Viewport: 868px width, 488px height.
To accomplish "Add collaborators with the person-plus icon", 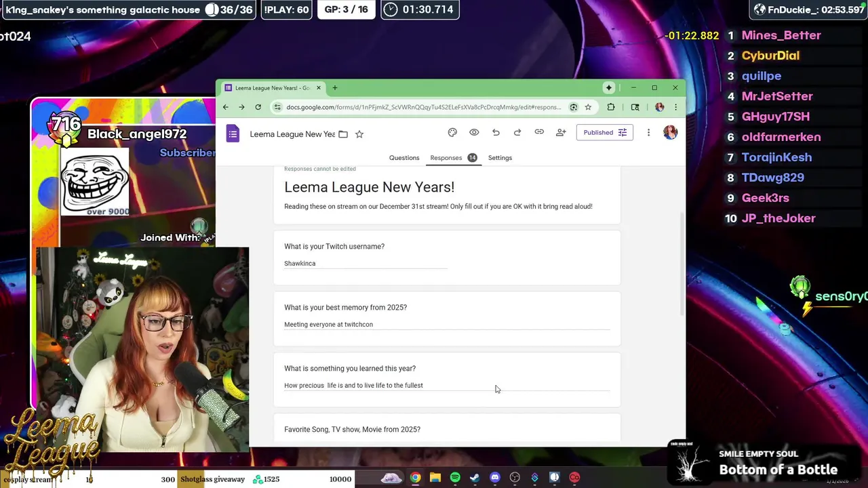I will (561, 132).
